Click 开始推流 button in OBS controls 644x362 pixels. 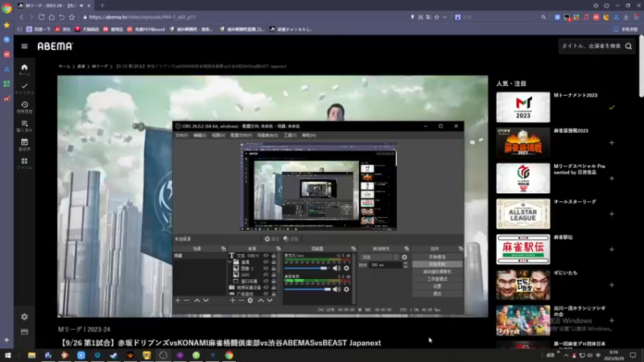(437, 257)
